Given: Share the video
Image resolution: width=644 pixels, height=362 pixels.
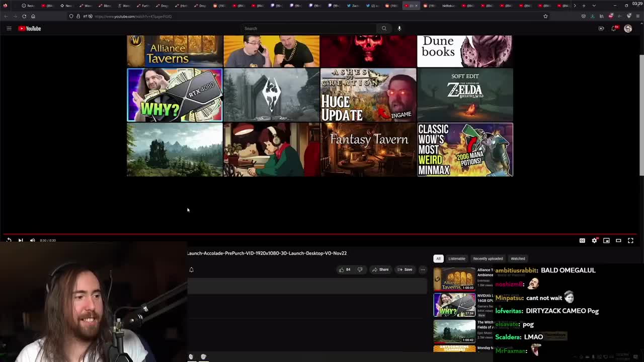Looking at the screenshot, I should (x=380, y=269).
